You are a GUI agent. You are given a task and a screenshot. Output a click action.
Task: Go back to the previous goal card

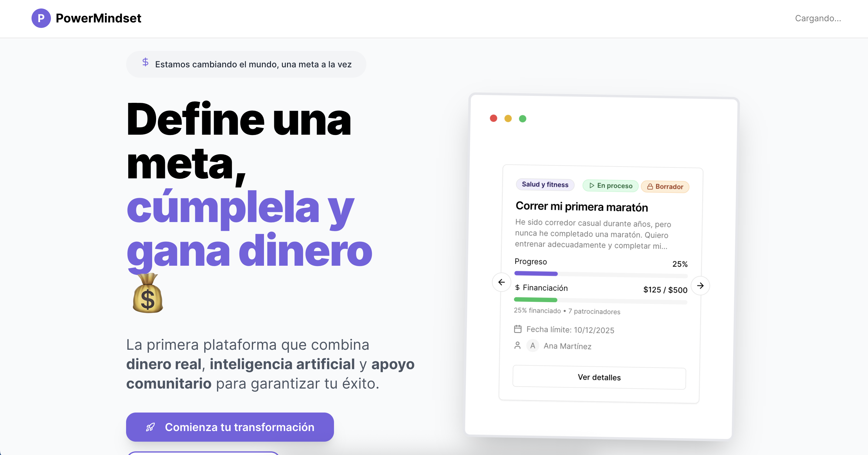[501, 283]
